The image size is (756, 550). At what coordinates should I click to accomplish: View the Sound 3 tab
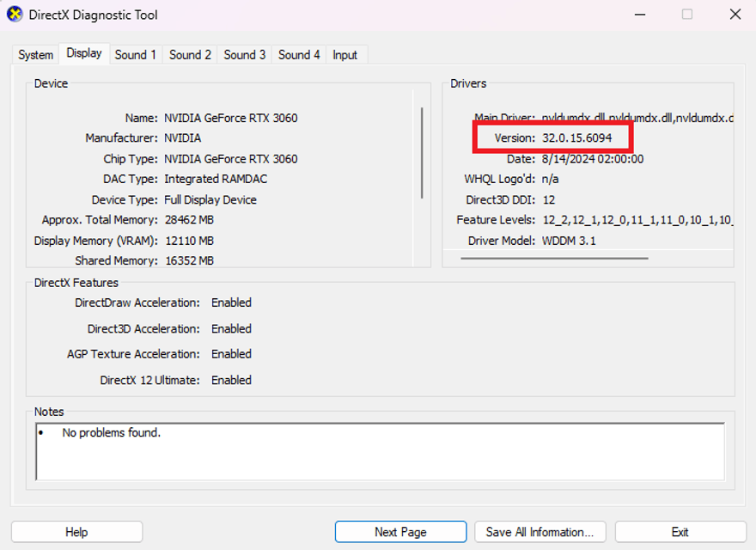point(244,54)
